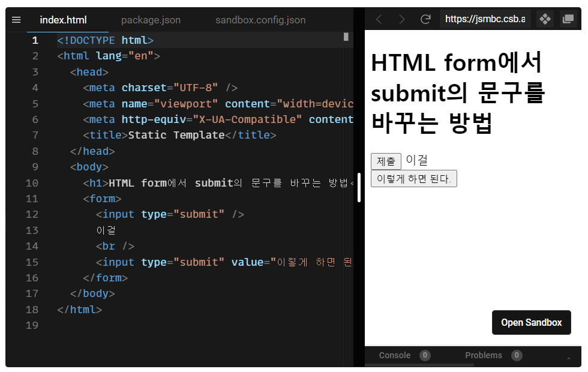The width and height of the screenshot is (588, 372).
Task: Go back in the preview browser
Action: pos(379,19)
